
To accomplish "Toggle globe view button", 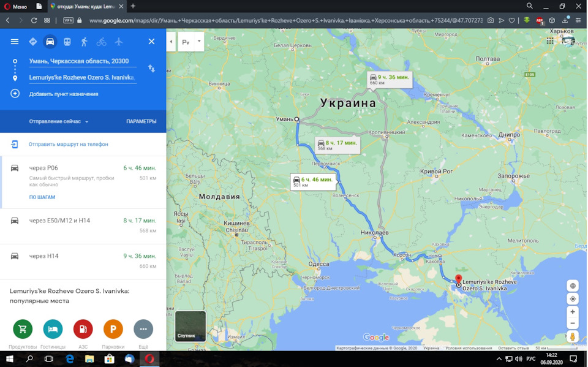I will tap(573, 286).
